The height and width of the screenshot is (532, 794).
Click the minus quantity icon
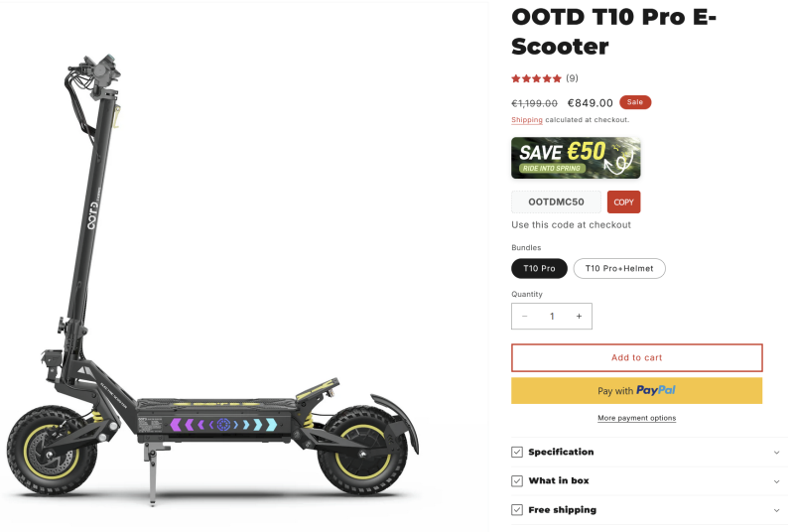point(525,317)
